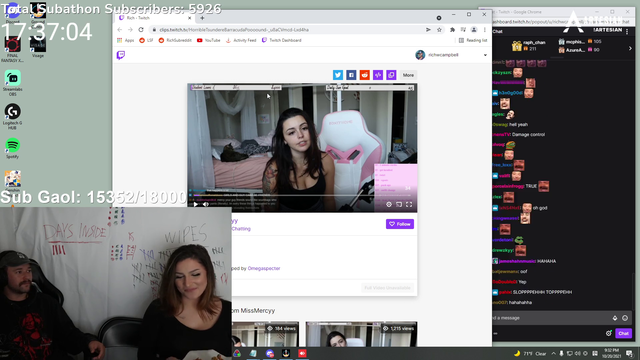This screenshot has width=640, height=360.
Task: Open clip player settings gear
Action: [389, 204]
